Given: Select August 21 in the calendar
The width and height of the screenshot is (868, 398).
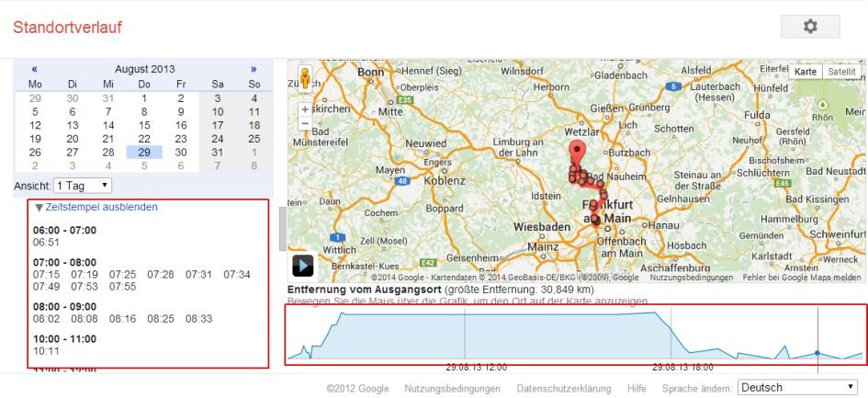Looking at the screenshot, I should pos(108,139).
